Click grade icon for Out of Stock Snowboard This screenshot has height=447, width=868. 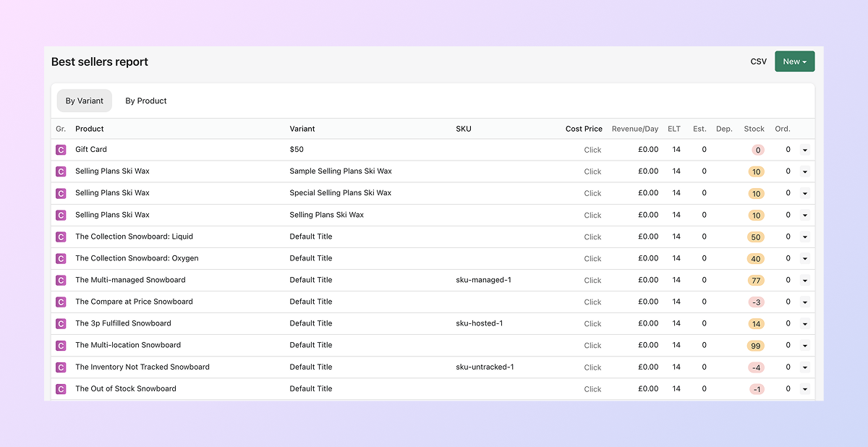coord(61,388)
